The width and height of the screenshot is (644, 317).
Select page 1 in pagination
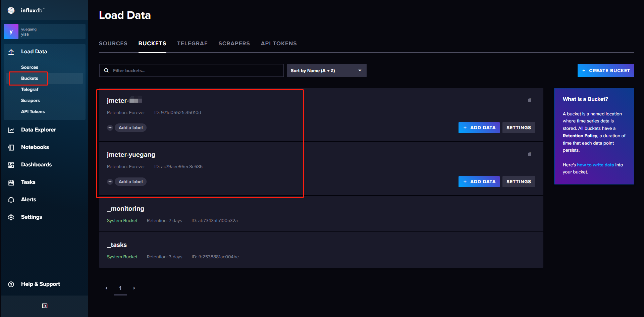120,288
